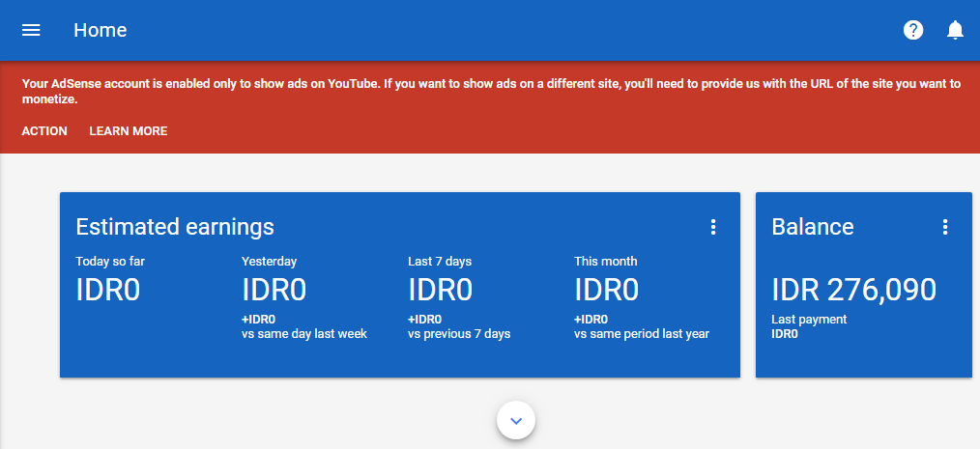The width and height of the screenshot is (980, 449).
Task: Click the Estimated earnings card heading
Action: click(175, 227)
